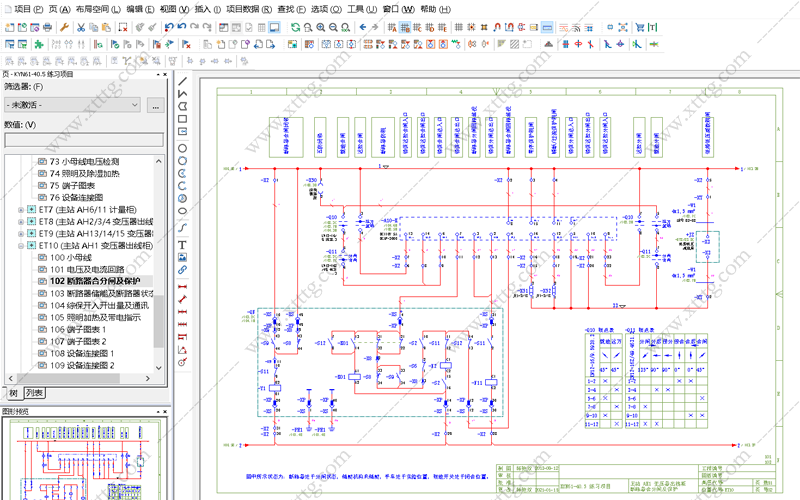Toggle the highlighted connection display toolbar button
Viewport: 800px width, 500px height.
[x=547, y=27]
